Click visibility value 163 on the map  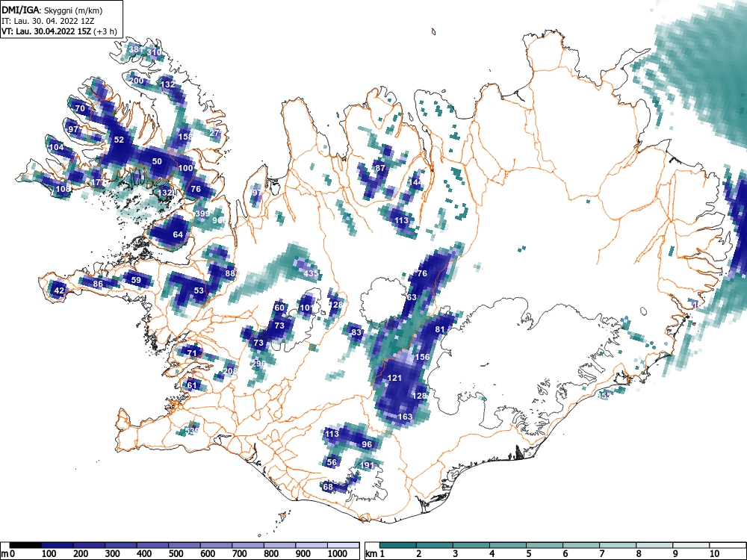[x=405, y=417]
